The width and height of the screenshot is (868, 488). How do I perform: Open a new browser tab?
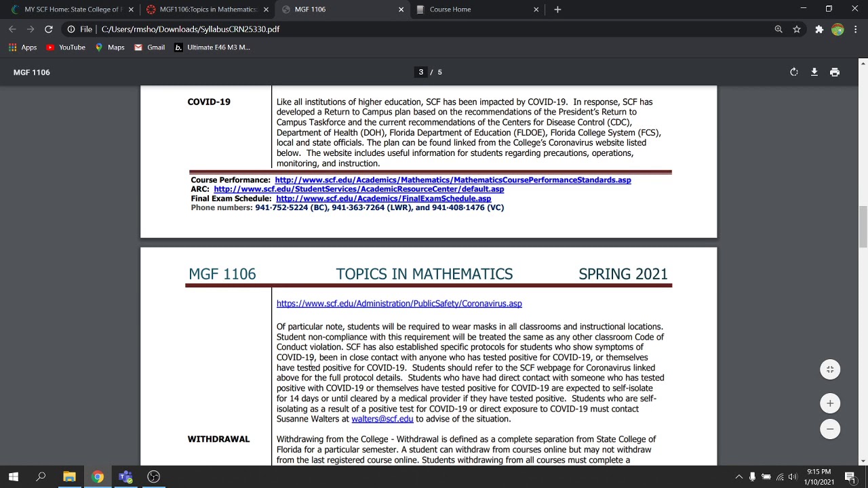point(557,9)
